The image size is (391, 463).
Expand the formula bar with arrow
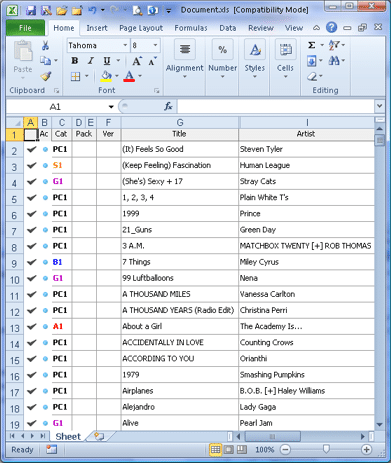379,106
